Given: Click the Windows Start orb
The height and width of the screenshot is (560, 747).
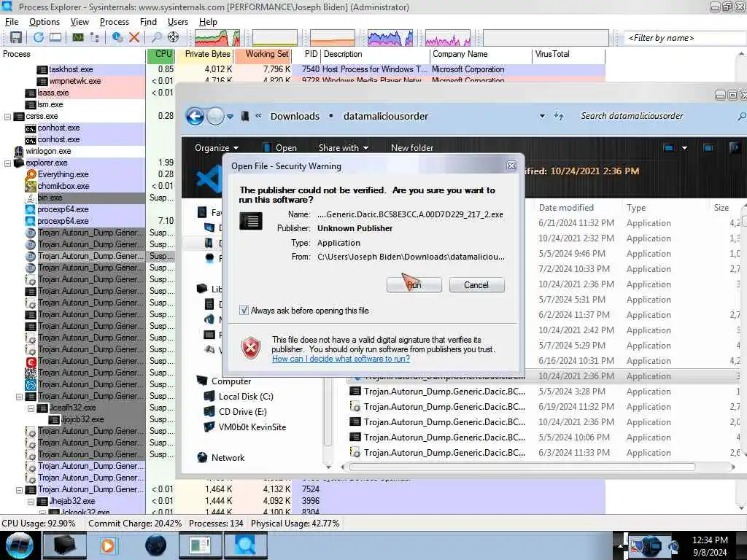Looking at the screenshot, I should [x=19, y=545].
